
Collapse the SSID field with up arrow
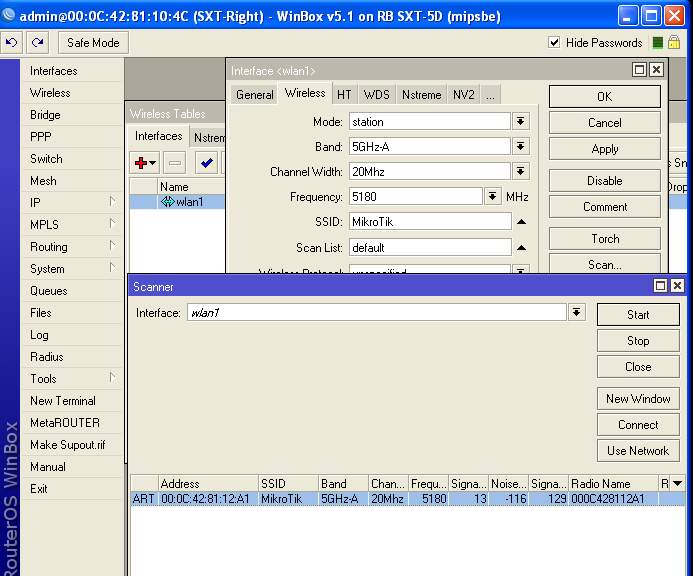(522, 221)
